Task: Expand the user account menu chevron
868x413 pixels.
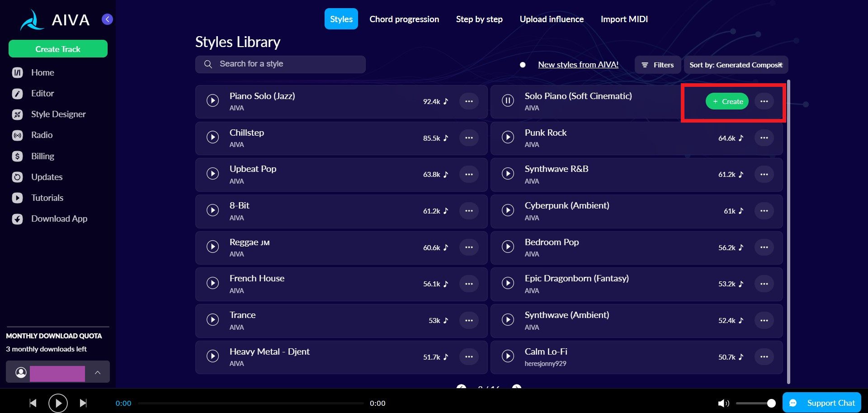Action: [x=98, y=372]
